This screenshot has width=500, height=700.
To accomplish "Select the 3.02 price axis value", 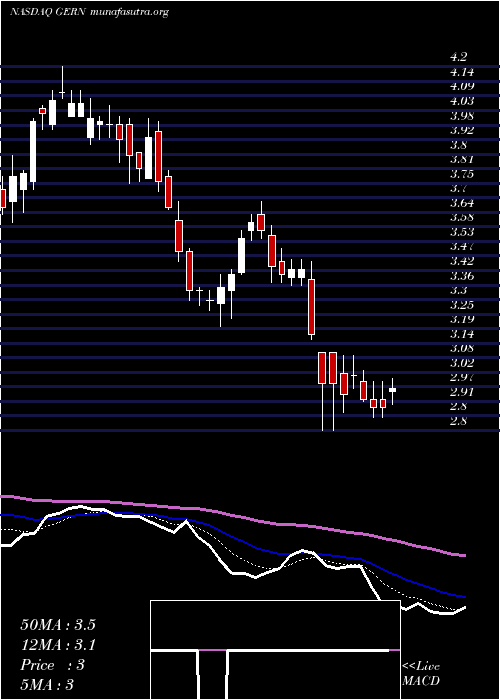I will pos(462,363).
